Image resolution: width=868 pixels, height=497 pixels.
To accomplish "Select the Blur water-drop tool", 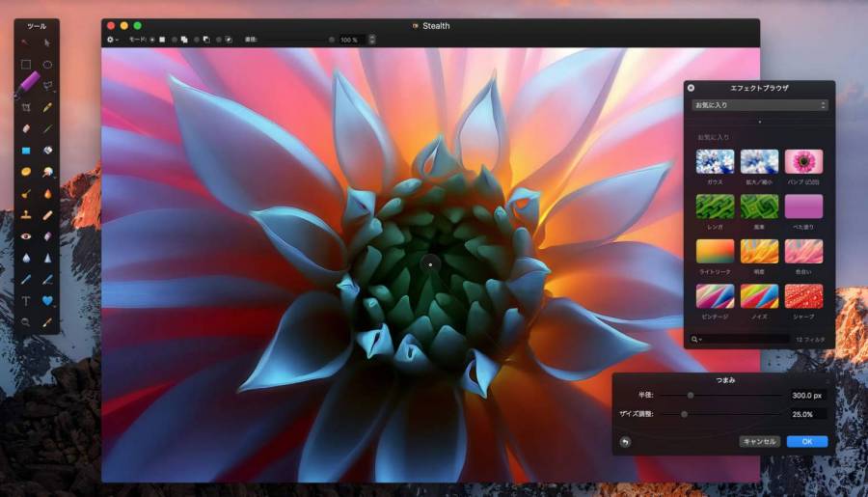I will [x=25, y=258].
